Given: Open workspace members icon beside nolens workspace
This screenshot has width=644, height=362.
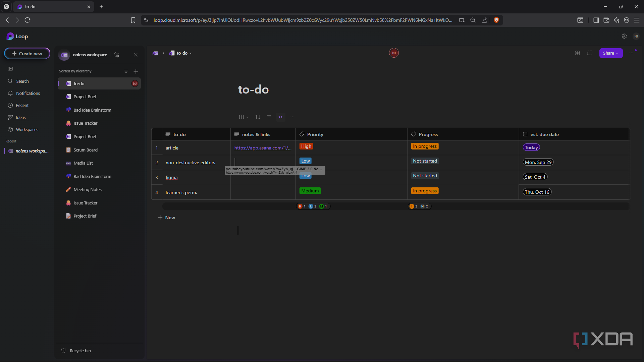Looking at the screenshot, I should point(117,55).
